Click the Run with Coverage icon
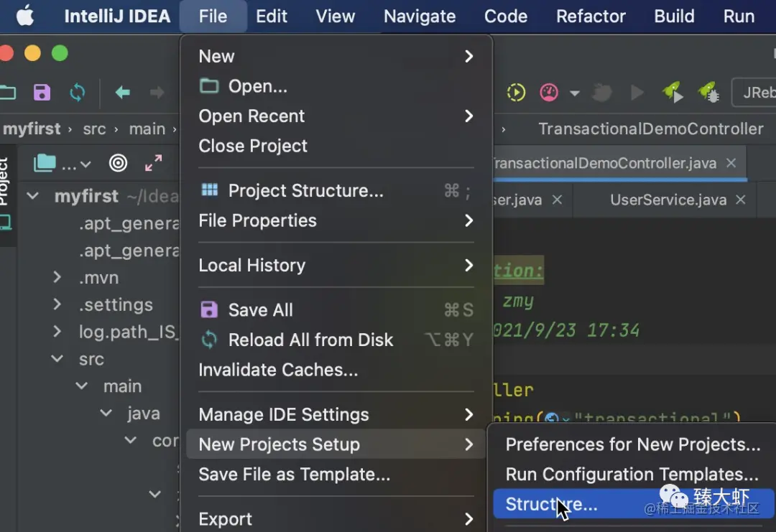This screenshot has width=776, height=532. point(516,93)
